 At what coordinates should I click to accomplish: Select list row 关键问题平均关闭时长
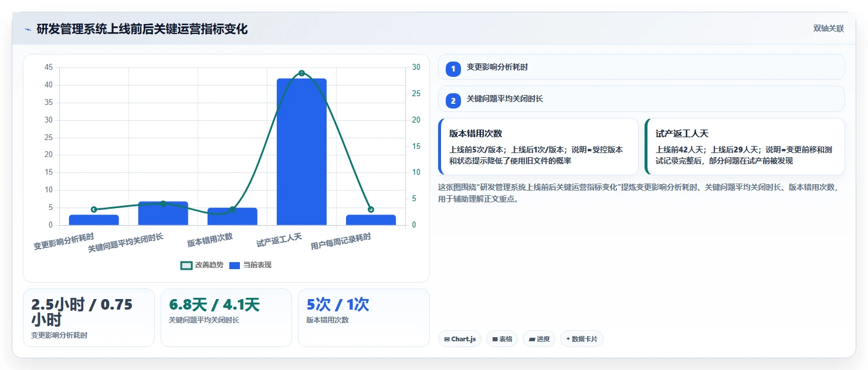642,99
